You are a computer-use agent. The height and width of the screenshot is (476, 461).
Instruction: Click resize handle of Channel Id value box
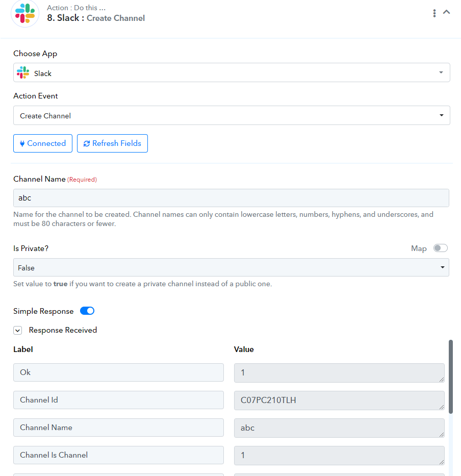[x=442, y=407]
